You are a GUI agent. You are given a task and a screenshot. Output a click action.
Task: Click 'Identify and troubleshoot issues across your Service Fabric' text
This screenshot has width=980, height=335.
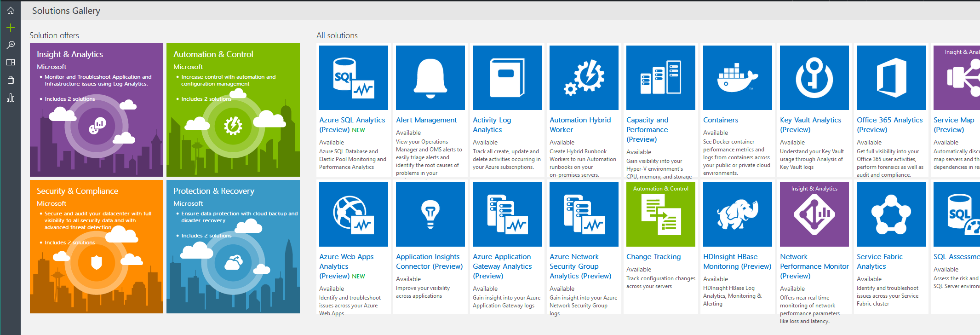tap(888, 296)
